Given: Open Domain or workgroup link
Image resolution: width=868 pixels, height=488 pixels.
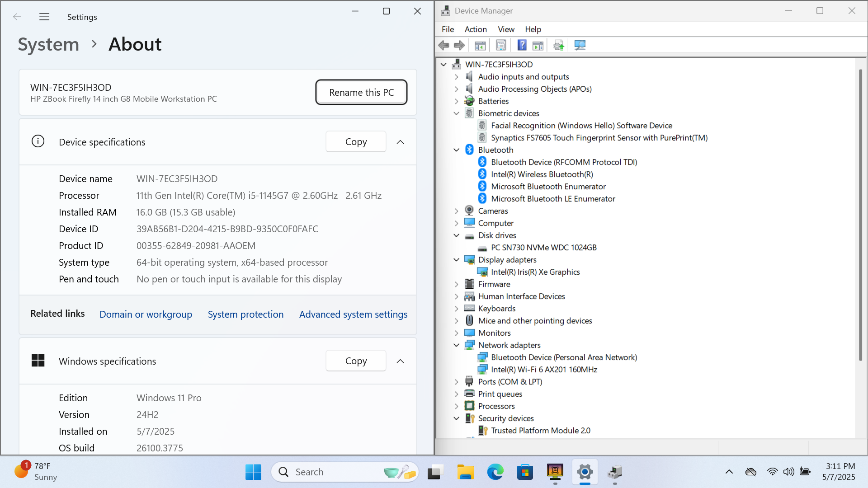Looking at the screenshot, I should point(146,314).
